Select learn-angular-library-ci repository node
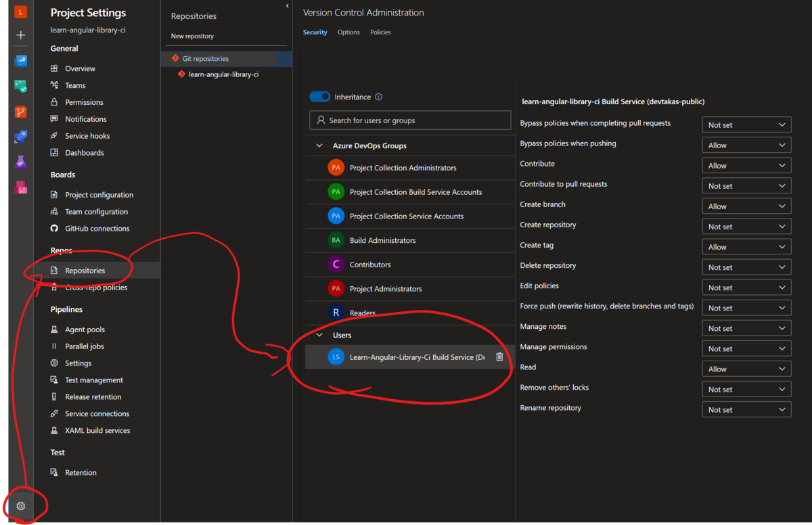The height and width of the screenshot is (525, 812). 223,74
